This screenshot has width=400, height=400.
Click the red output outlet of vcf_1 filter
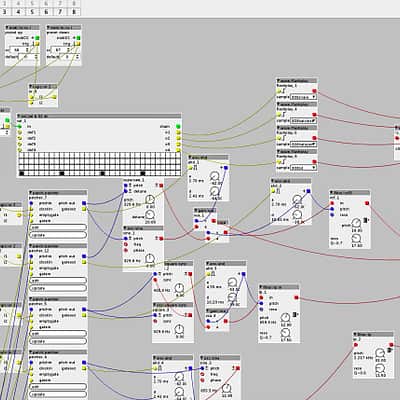coord(367,203)
